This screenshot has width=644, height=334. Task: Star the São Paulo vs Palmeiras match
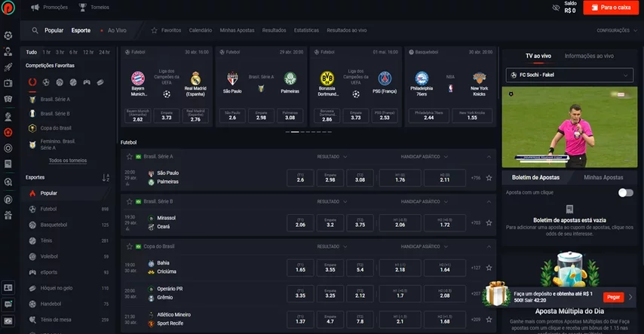(489, 178)
